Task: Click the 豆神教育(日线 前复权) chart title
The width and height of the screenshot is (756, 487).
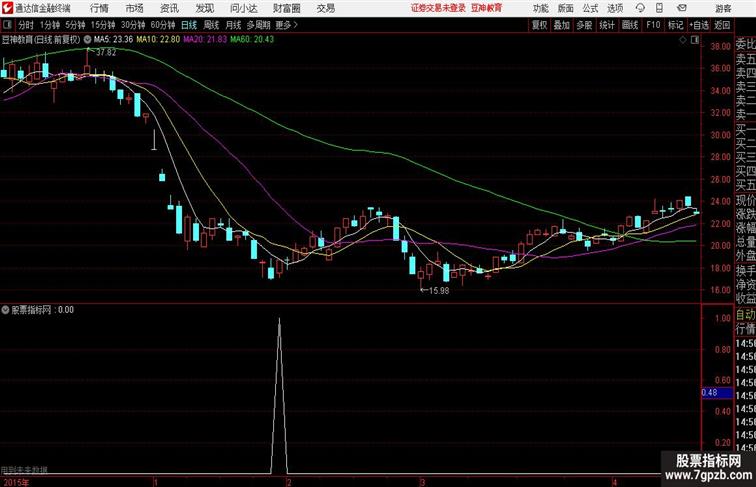Action: click(x=40, y=40)
